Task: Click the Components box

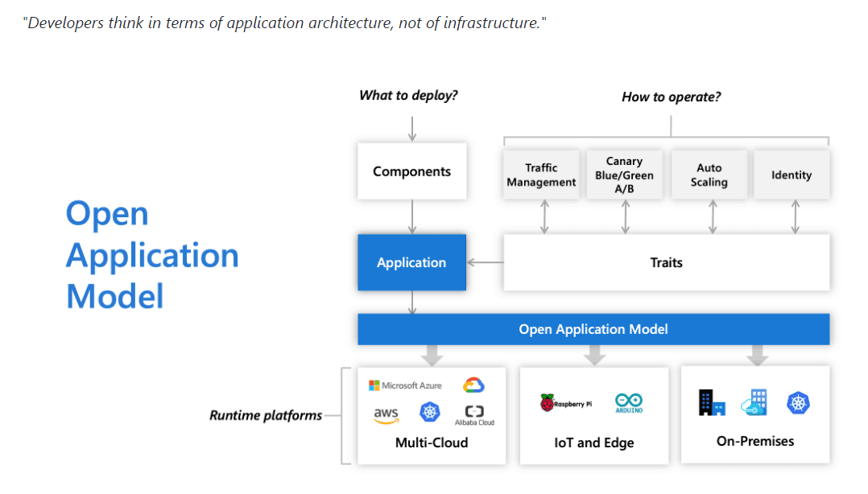Action: pos(411,171)
